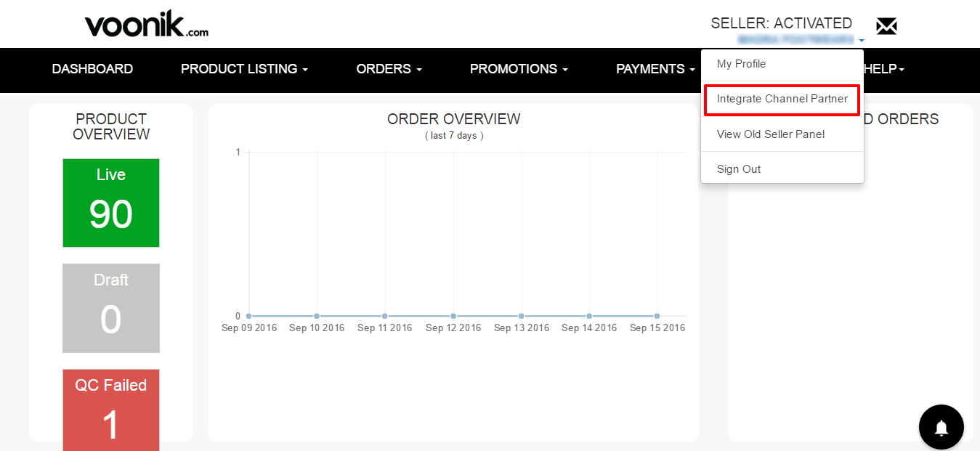
Task: Click the PRODUCT OVERVIEW heading
Action: (x=111, y=126)
